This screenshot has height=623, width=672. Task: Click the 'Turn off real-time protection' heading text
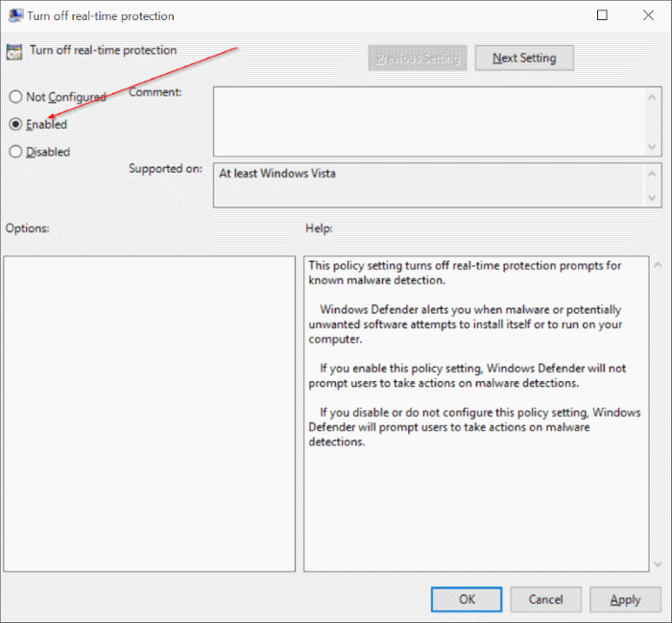tap(103, 50)
